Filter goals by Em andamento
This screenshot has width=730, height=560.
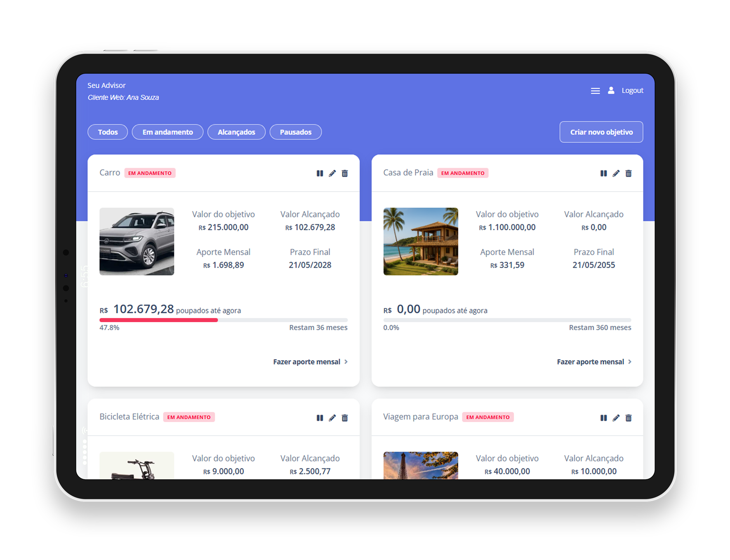(167, 132)
